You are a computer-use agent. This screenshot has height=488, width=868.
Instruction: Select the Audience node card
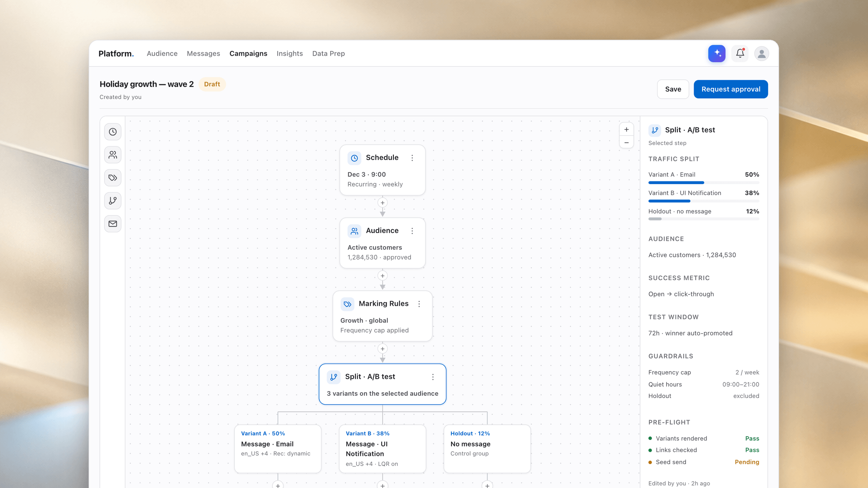click(x=383, y=243)
